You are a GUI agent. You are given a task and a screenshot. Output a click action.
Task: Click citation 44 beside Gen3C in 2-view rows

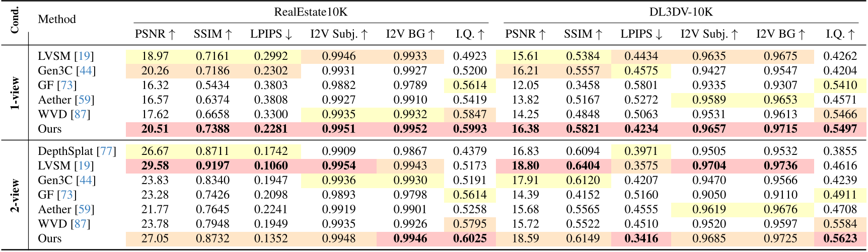(x=86, y=181)
